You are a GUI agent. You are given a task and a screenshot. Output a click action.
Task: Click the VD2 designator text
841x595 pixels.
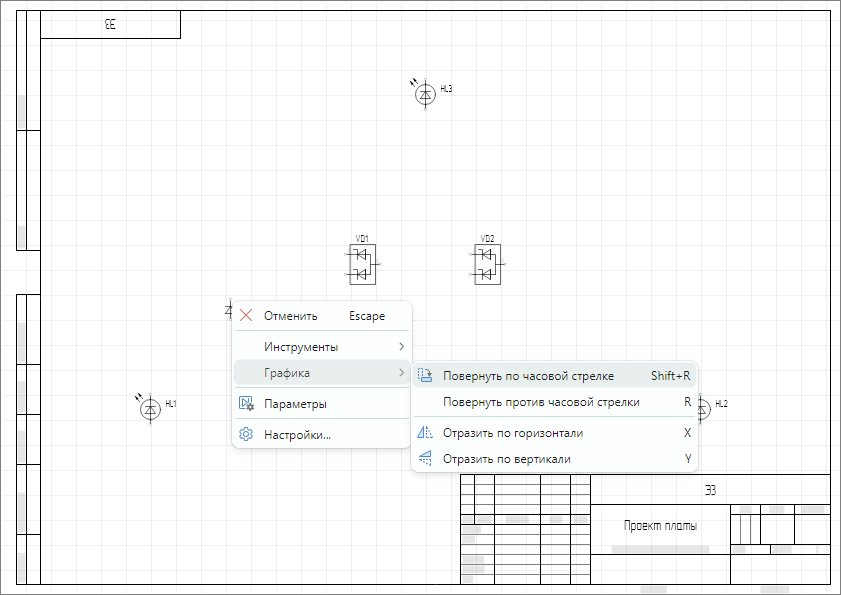click(487, 239)
